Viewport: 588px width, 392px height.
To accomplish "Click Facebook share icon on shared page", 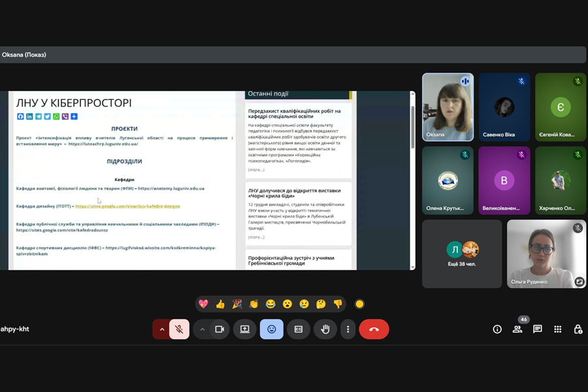I will (x=20, y=116).
